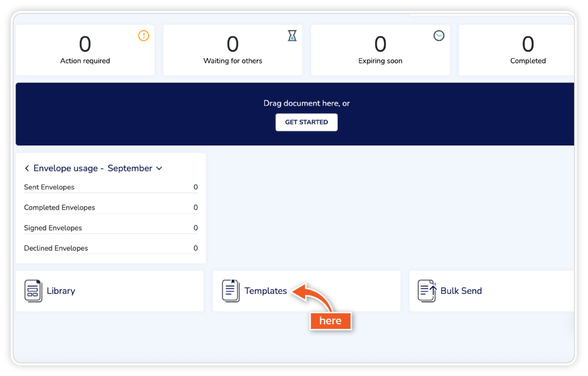The height and width of the screenshot is (376, 588).
Task: Open Templates via its text label
Action: coord(265,291)
